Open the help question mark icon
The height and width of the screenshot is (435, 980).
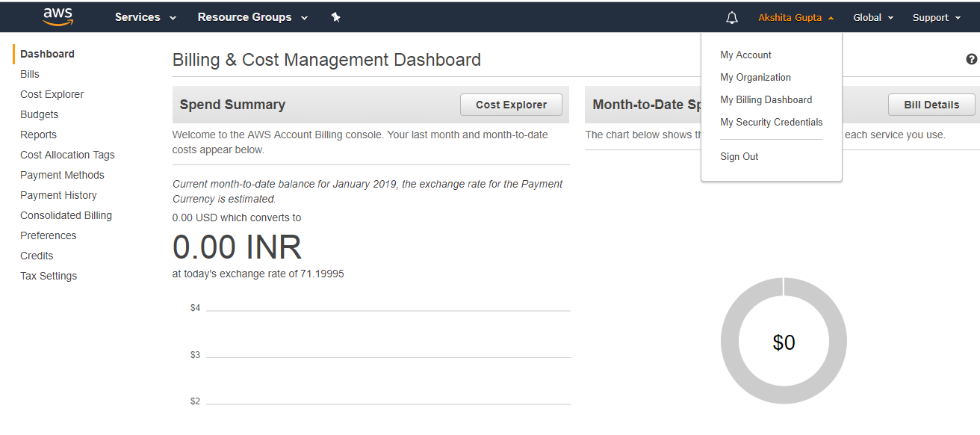[971, 59]
